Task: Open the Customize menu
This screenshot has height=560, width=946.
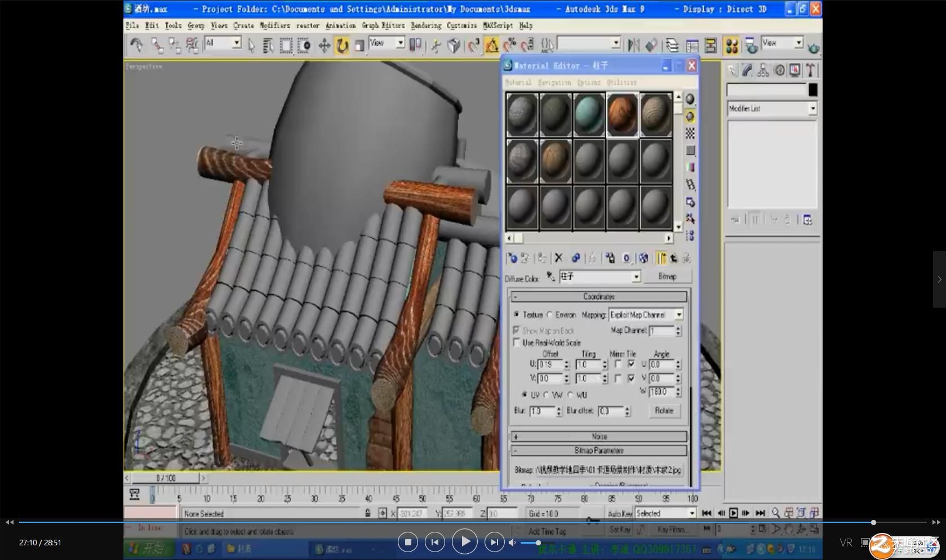Action: click(x=462, y=25)
